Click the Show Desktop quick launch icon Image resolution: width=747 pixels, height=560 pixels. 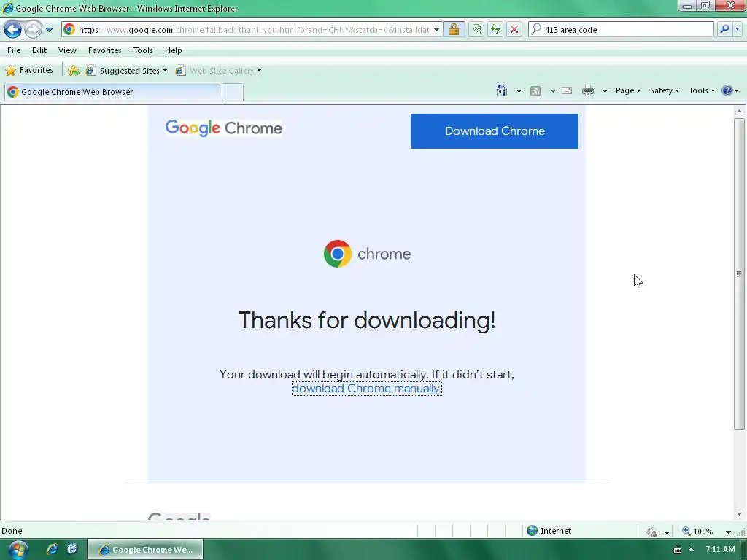(x=72, y=549)
